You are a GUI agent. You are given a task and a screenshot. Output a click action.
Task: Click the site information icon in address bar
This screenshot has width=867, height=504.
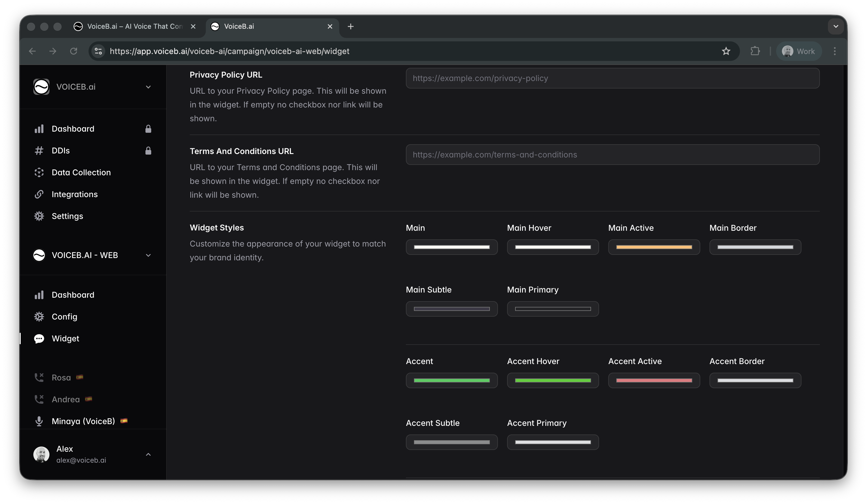[x=98, y=51]
